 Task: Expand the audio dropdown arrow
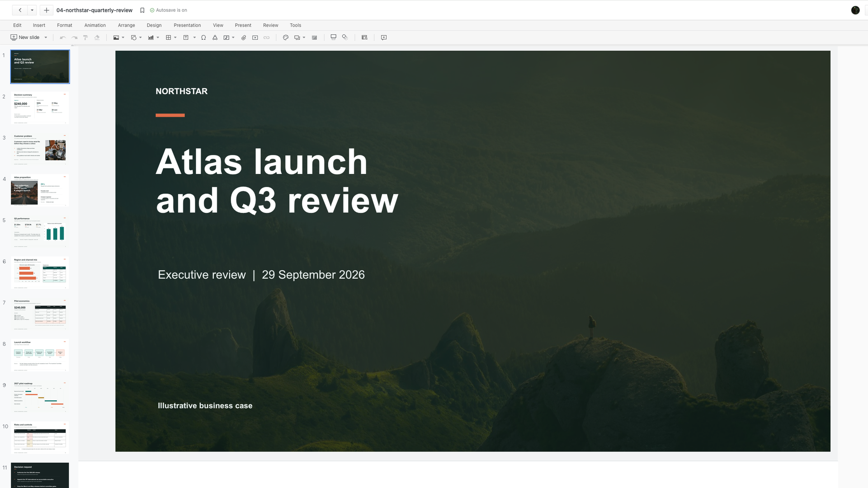pos(233,38)
